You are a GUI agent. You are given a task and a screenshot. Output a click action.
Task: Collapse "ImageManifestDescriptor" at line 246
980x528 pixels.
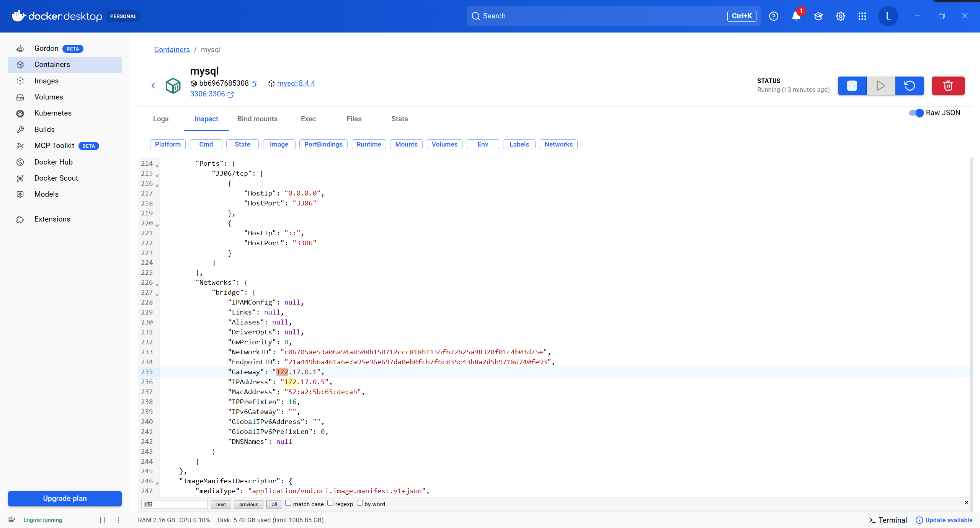pyautogui.click(x=157, y=483)
